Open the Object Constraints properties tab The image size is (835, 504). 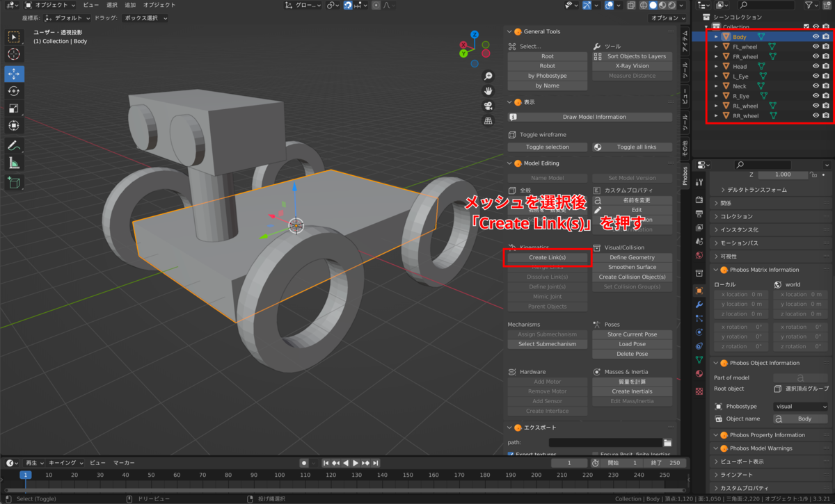click(x=699, y=346)
